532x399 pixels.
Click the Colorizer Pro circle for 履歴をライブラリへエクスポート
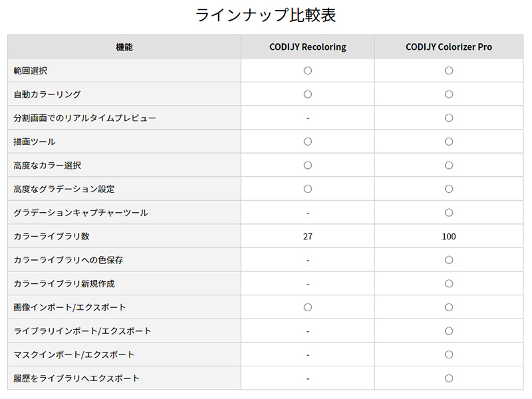pyautogui.click(x=449, y=378)
